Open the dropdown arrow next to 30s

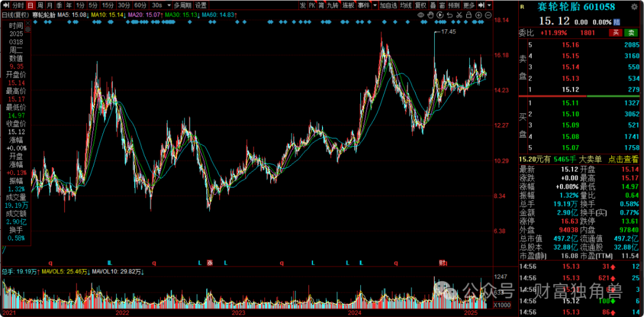pyautogui.click(x=169, y=5)
